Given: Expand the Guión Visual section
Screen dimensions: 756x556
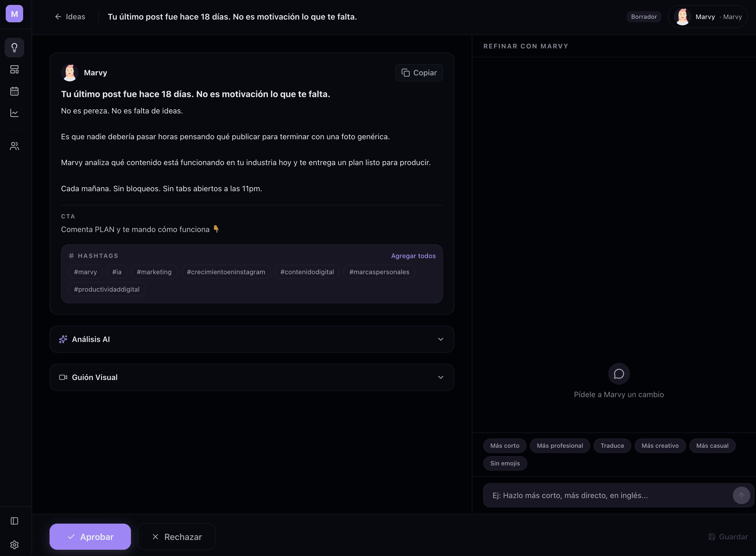Looking at the screenshot, I should (252, 377).
